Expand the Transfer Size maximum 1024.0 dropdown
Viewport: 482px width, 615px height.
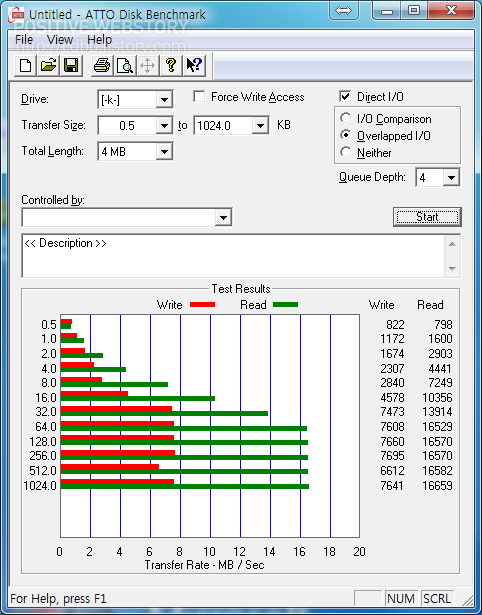[260, 126]
